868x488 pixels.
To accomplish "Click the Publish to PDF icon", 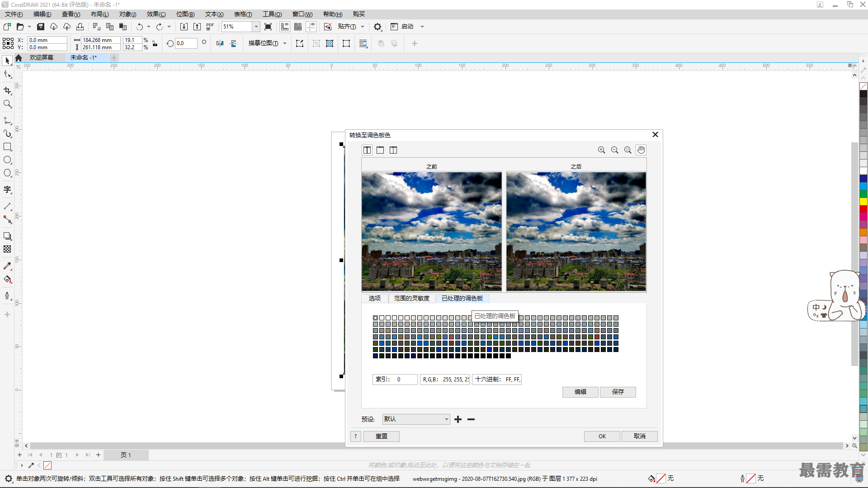I will (x=210, y=27).
